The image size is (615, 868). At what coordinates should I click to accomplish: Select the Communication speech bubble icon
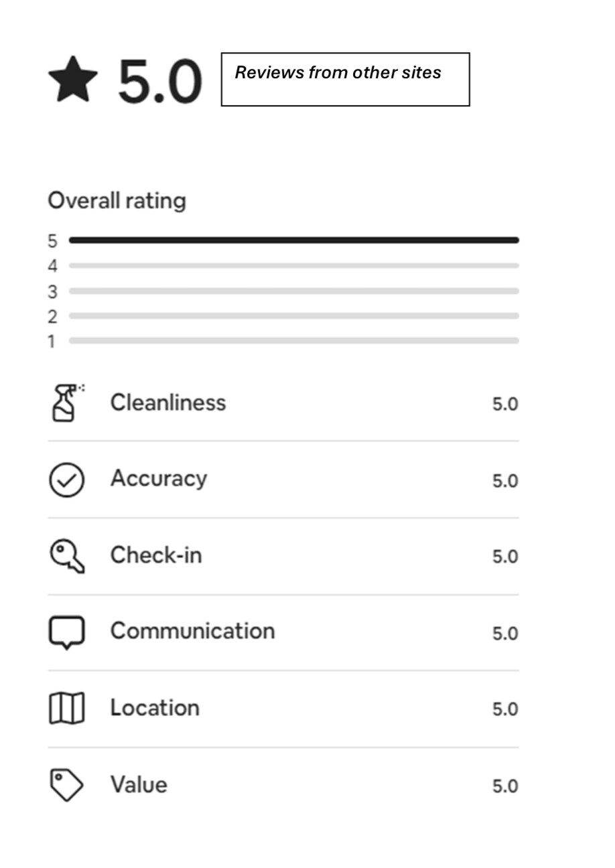67,633
